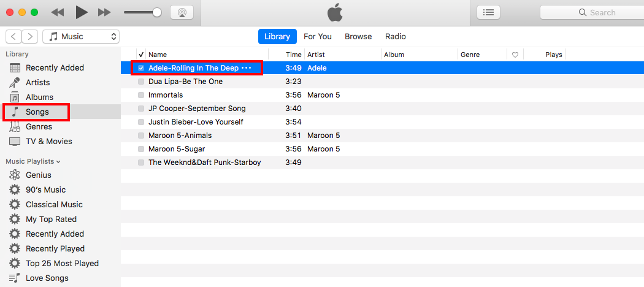Click the Genius atom icon
The height and width of the screenshot is (287, 644).
pos(15,175)
